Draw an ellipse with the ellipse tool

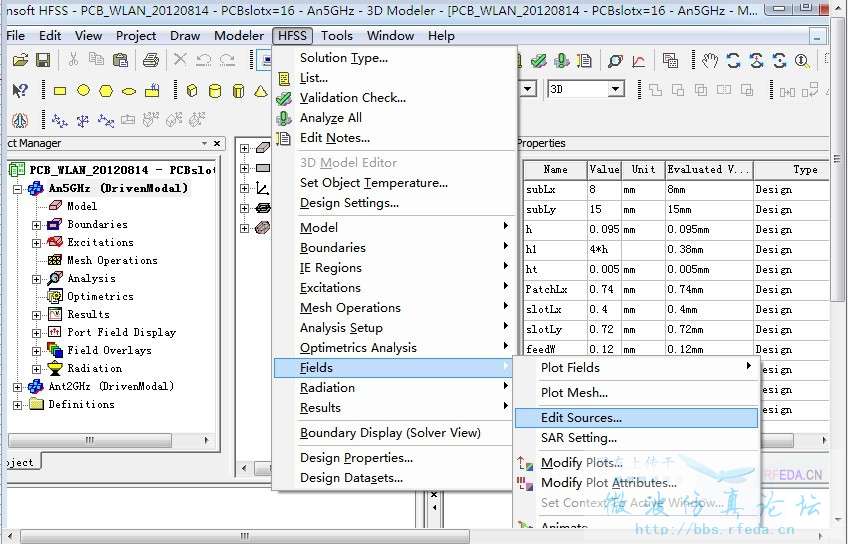click(129, 91)
